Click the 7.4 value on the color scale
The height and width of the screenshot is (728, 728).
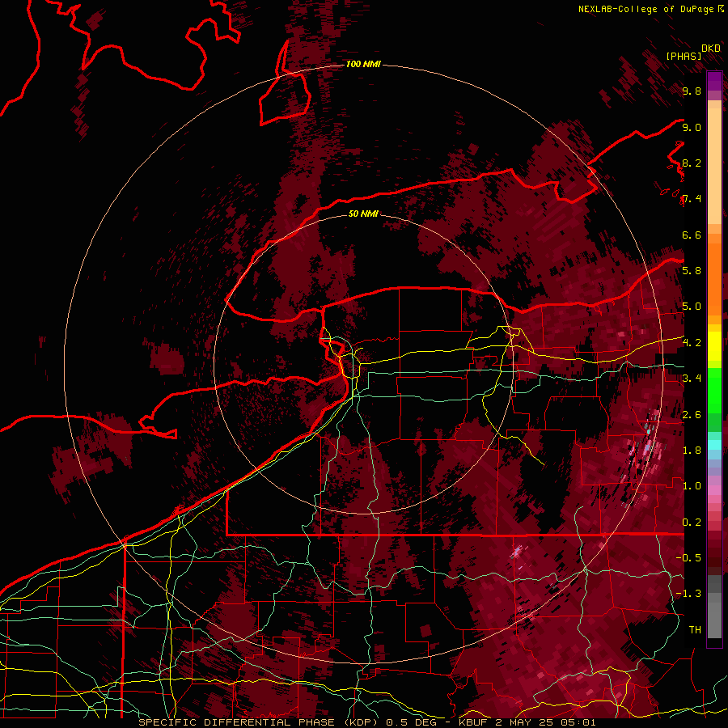(x=692, y=199)
